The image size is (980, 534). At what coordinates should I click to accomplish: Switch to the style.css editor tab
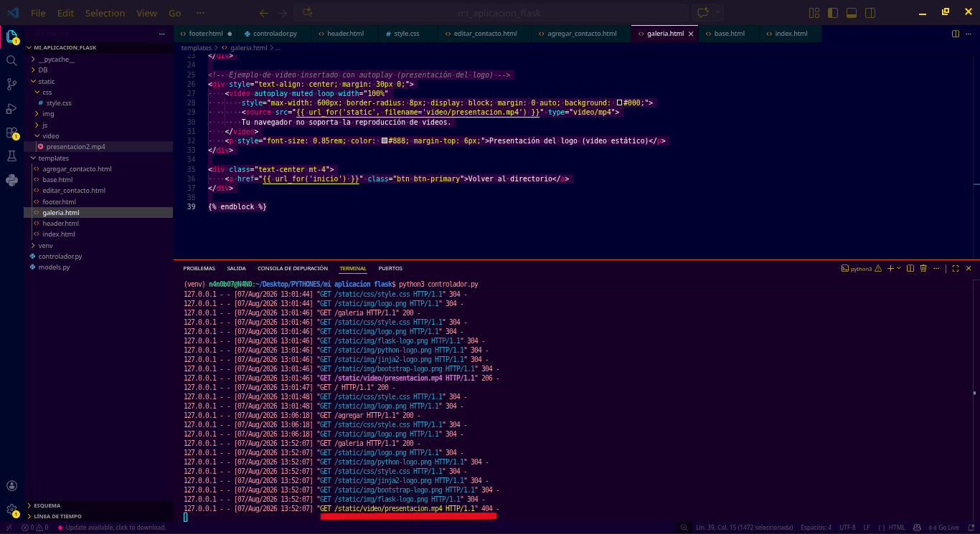point(407,34)
